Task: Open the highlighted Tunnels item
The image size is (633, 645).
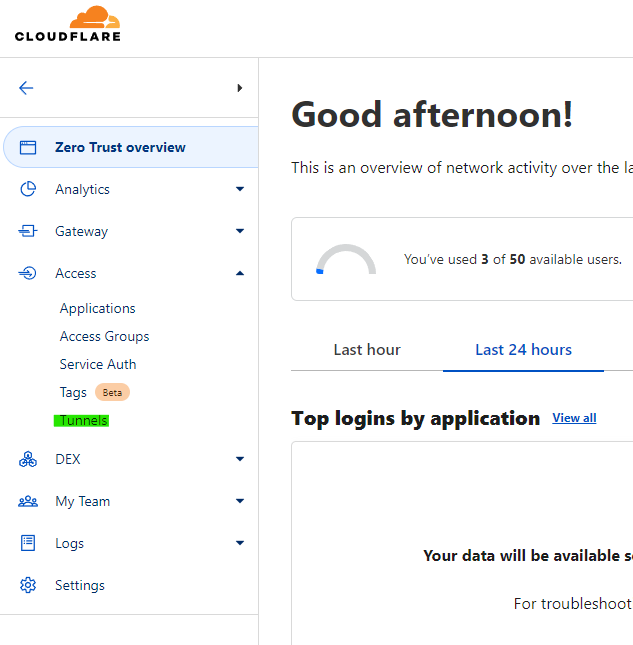Action: pyautogui.click(x=81, y=420)
